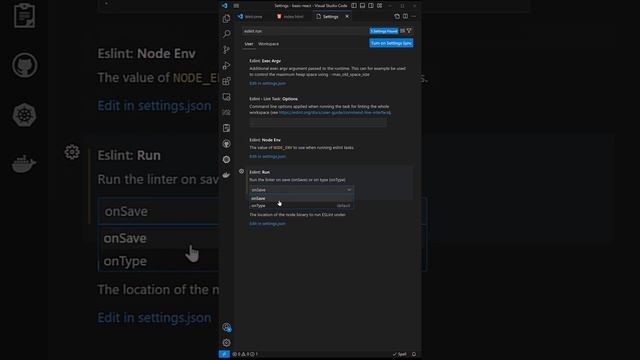This screenshot has height=360, width=640.
Task: Switch to the index.html tab
Action: click(290, 17)
